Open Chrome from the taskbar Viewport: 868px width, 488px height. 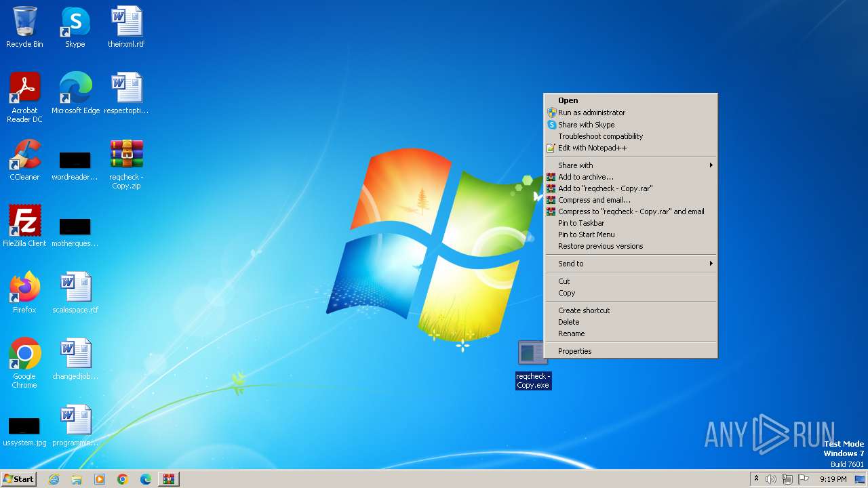point(123,479)
